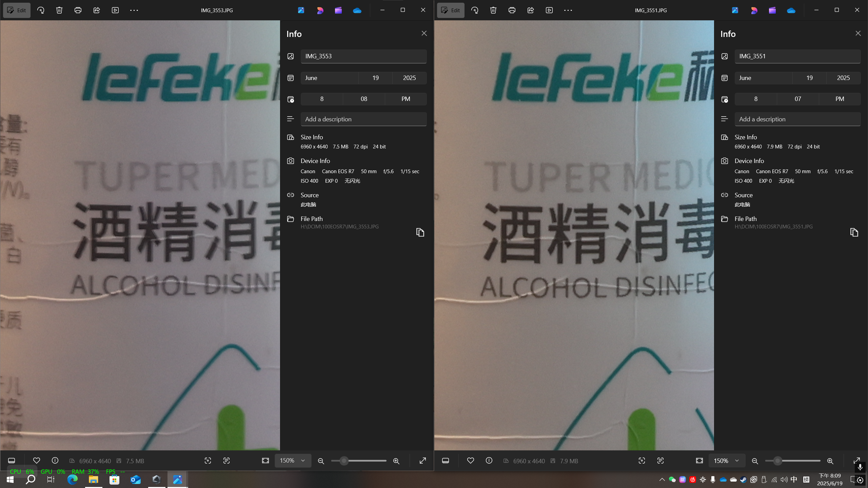868x488 pixels.
Task: Start slideshow in IMG_3553 window
Action: (x=115, y=10)
